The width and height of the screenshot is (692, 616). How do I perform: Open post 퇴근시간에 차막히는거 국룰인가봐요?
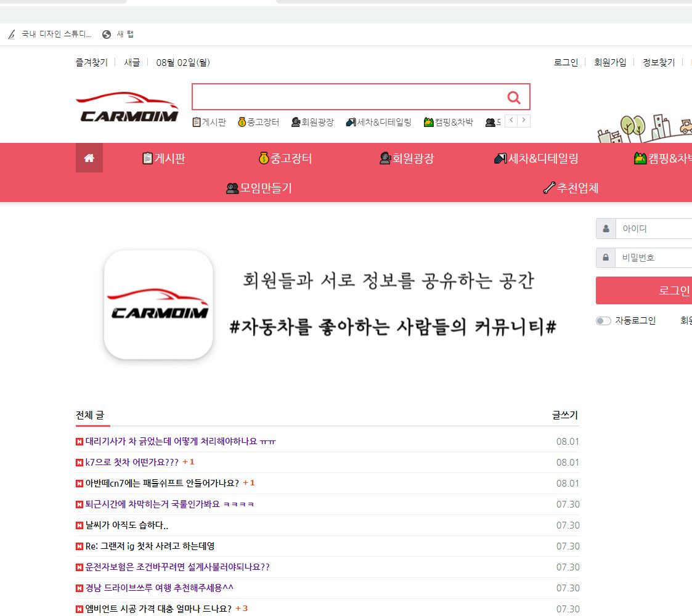169,504
